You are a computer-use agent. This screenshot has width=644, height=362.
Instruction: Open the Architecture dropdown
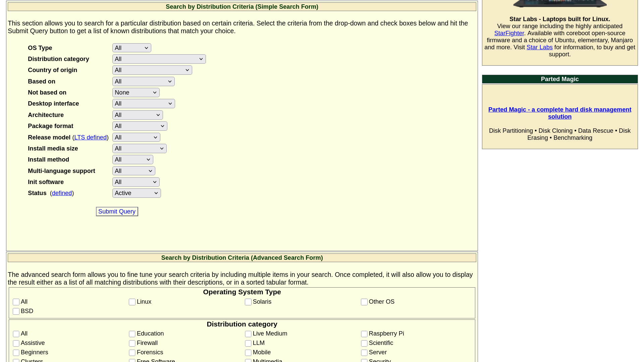coord(137,115)
